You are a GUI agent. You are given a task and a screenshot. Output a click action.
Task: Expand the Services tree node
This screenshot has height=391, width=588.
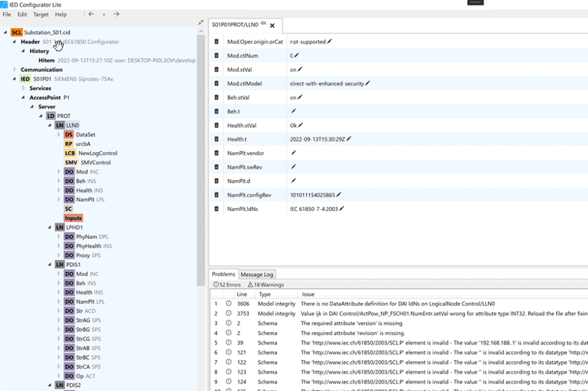(x=24, y=88)
